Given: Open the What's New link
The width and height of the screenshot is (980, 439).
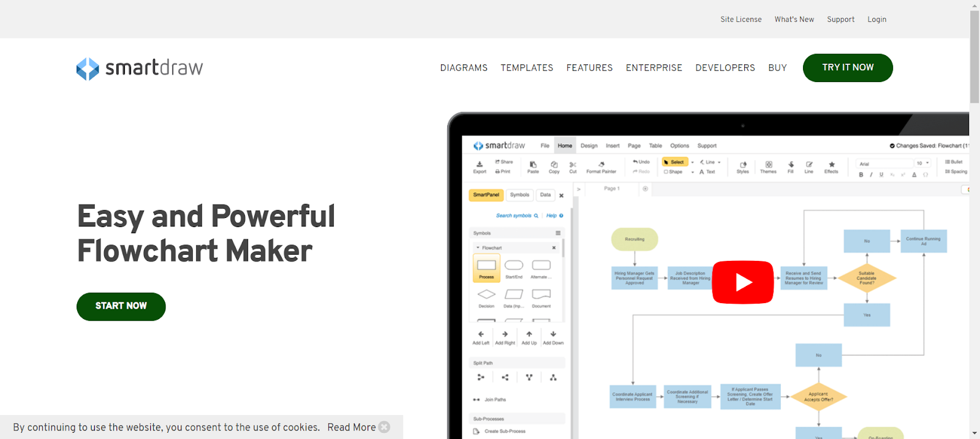Looking at the screenshot, I should [x=794, y=20].
